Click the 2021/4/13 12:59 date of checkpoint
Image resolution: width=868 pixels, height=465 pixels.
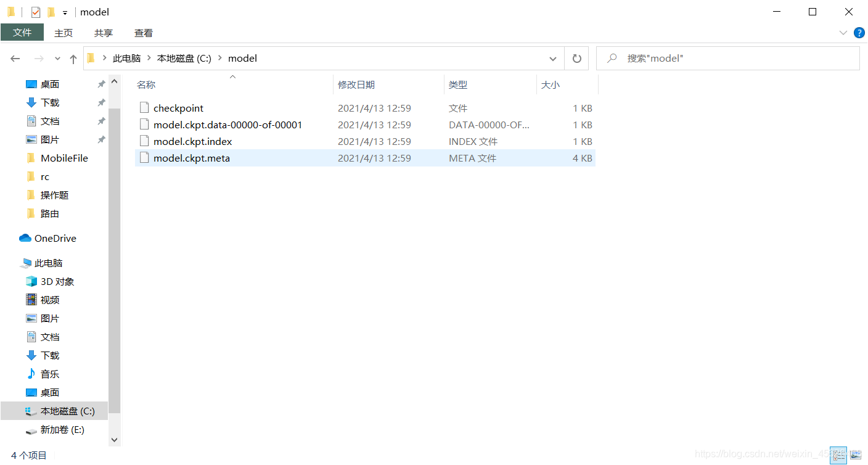[374, 108]
